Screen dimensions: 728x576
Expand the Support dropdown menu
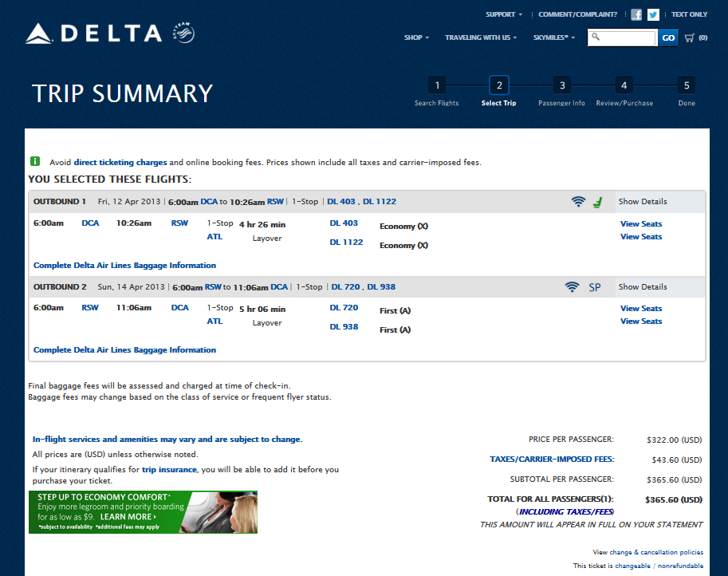pos(504,14)
